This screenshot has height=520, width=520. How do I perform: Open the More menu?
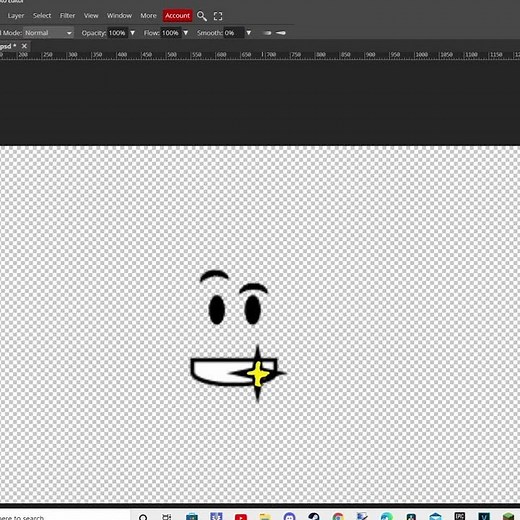[x=148, y=16]
